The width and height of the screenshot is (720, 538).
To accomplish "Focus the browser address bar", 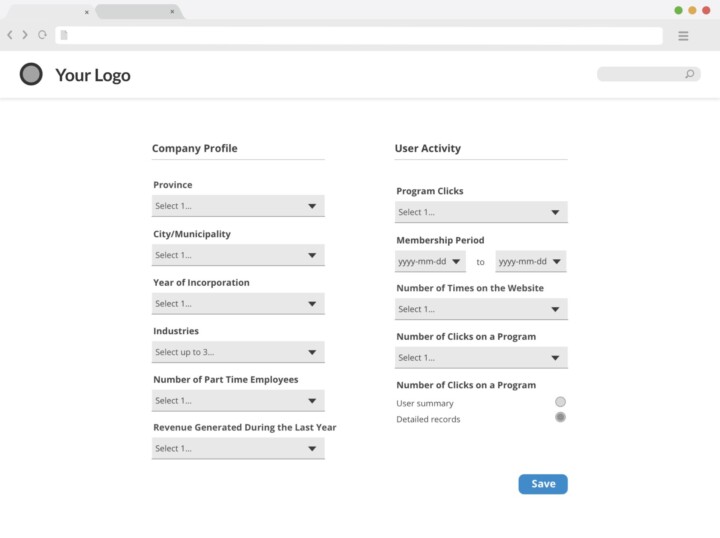I will (x=359, y=35).
